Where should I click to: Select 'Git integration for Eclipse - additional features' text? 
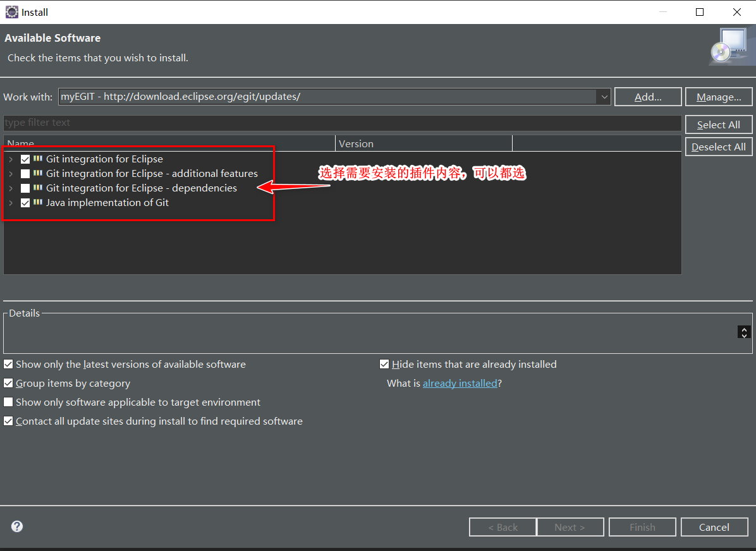(152, 174)
